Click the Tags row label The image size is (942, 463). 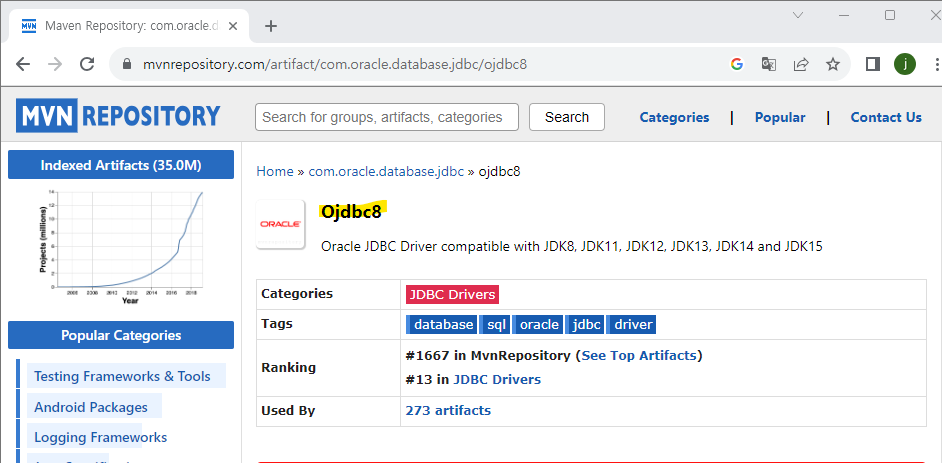(x=277, y=324)
